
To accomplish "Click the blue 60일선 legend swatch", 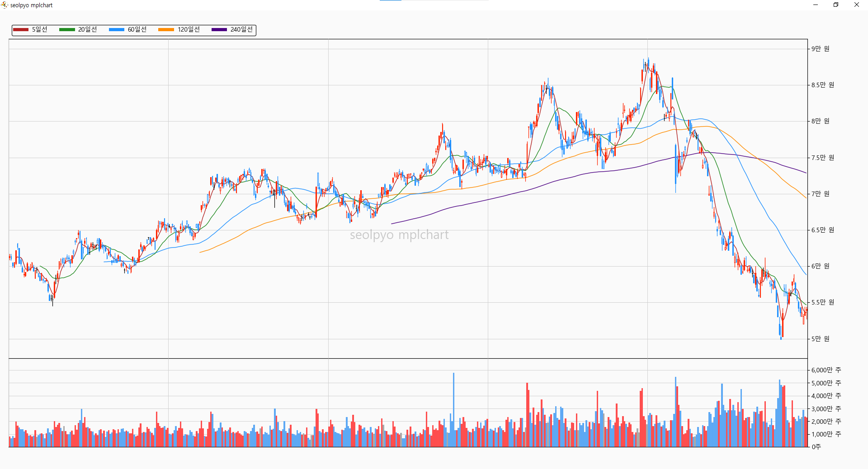I will 117,30.
